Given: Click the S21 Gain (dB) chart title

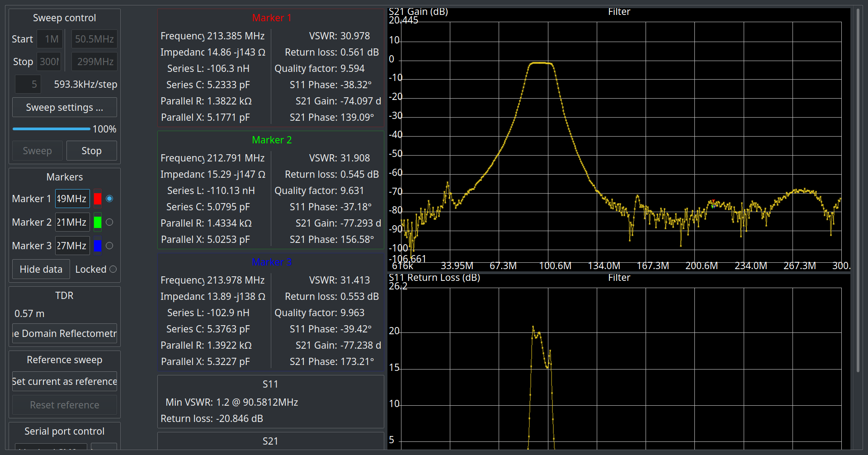Looking at the screenshot, I should pos(418,12).
